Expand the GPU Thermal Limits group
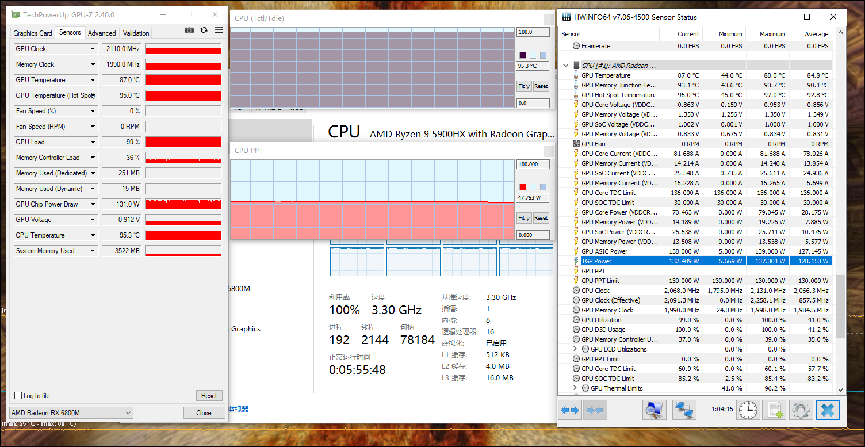Screen dimensions: 865x447 point(566,387)
